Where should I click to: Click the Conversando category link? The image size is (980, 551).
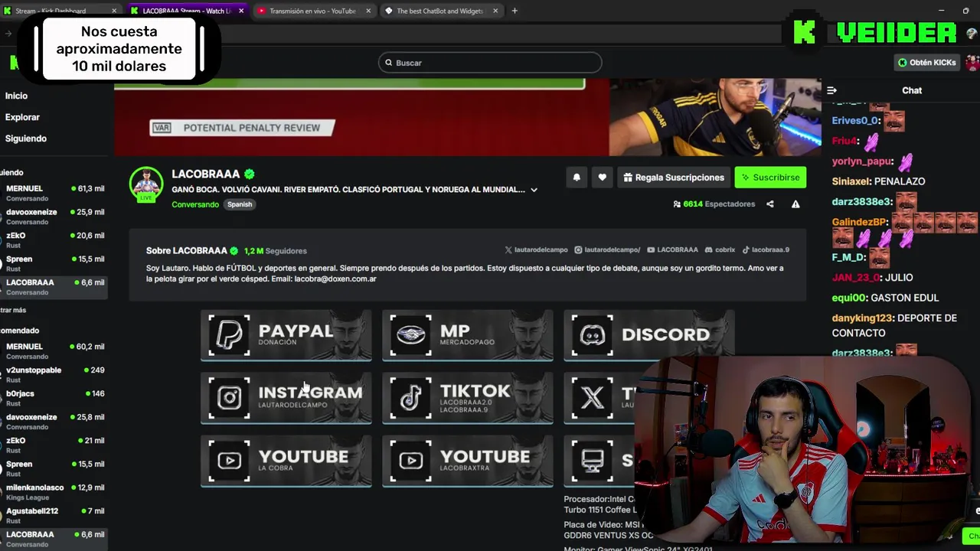point(195,204)
